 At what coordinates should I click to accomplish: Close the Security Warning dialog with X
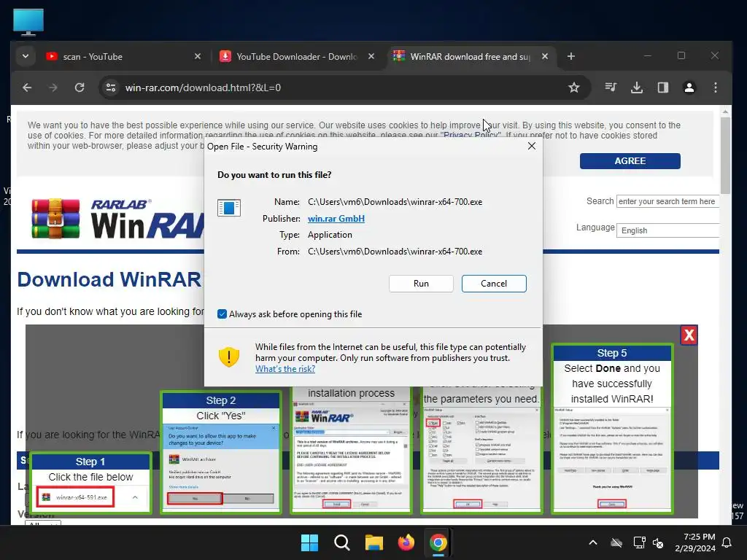pyautogui.click(x=532, y=146)
